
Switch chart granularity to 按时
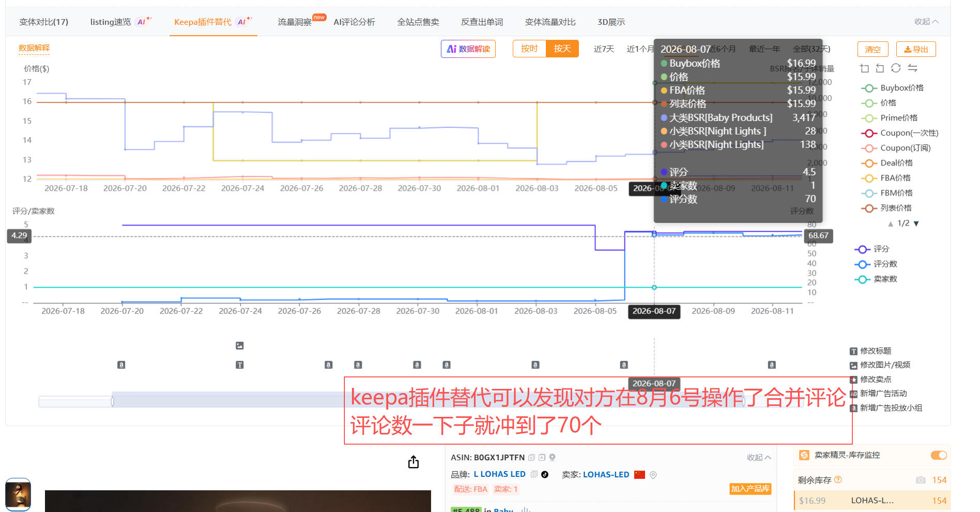click(529, 49)
